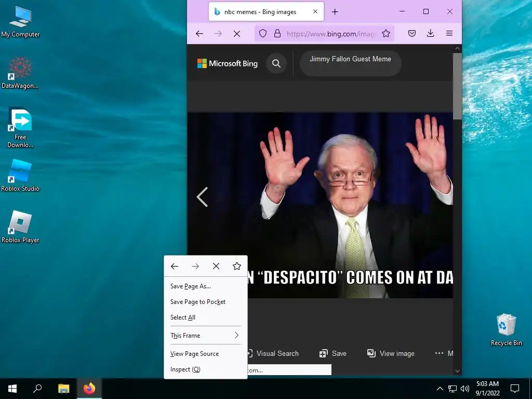Show hidden system tray icons
Screen dimensions: 532x399
coord(440,389)
